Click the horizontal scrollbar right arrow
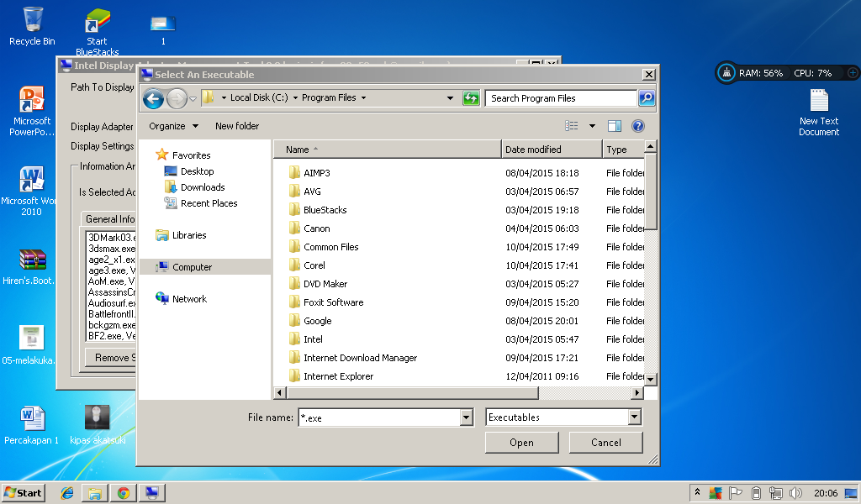861x504 pixels. [637, 392]
